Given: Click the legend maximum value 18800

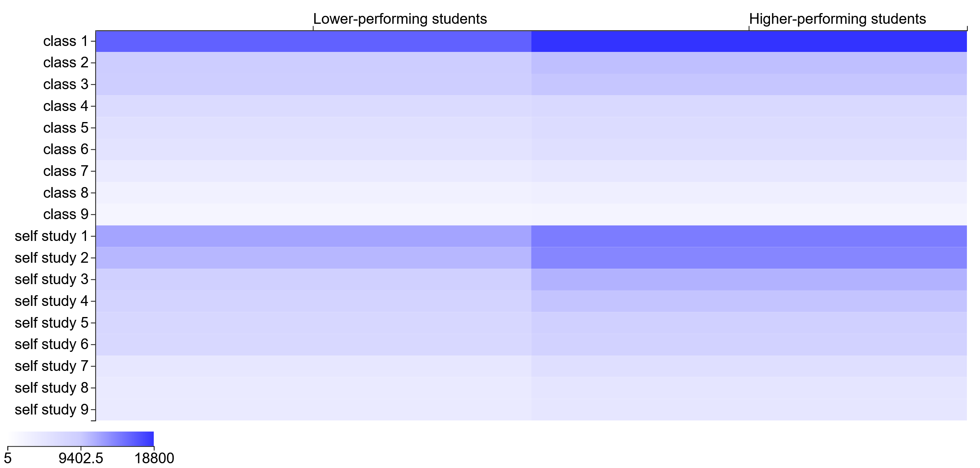Looking at the screenshot, I should click(154, 458).
